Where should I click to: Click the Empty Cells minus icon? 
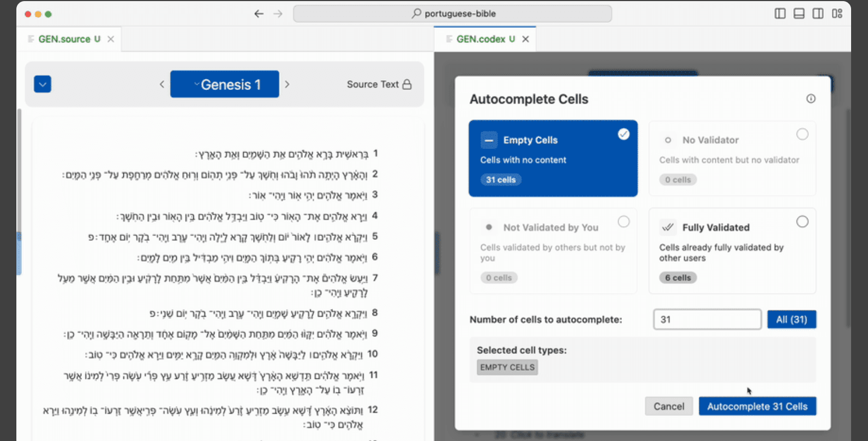(489, 140)
